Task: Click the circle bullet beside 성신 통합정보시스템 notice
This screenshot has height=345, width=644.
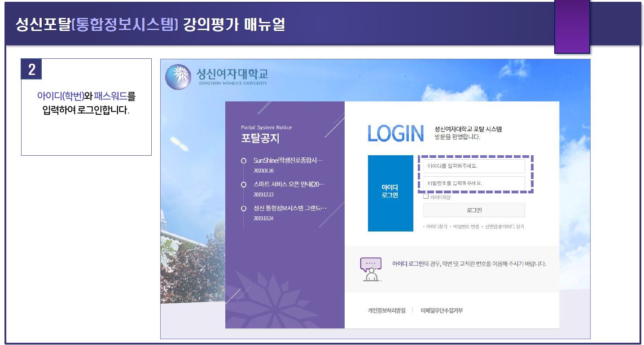Action: (244, 209)
